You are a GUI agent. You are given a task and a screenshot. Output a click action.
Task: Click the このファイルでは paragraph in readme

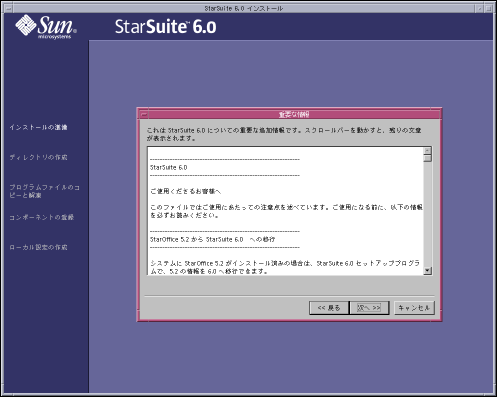(x=286, y=211)
